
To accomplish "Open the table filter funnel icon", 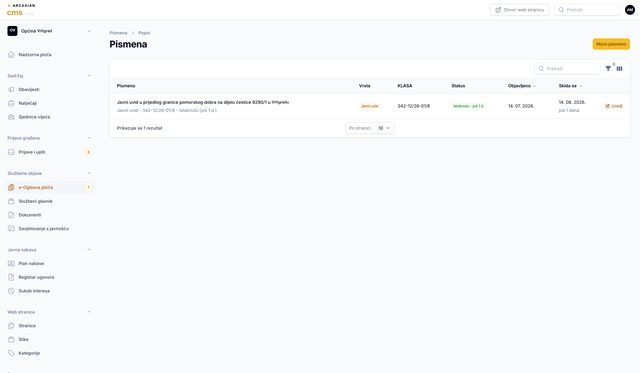I will 608,69.
